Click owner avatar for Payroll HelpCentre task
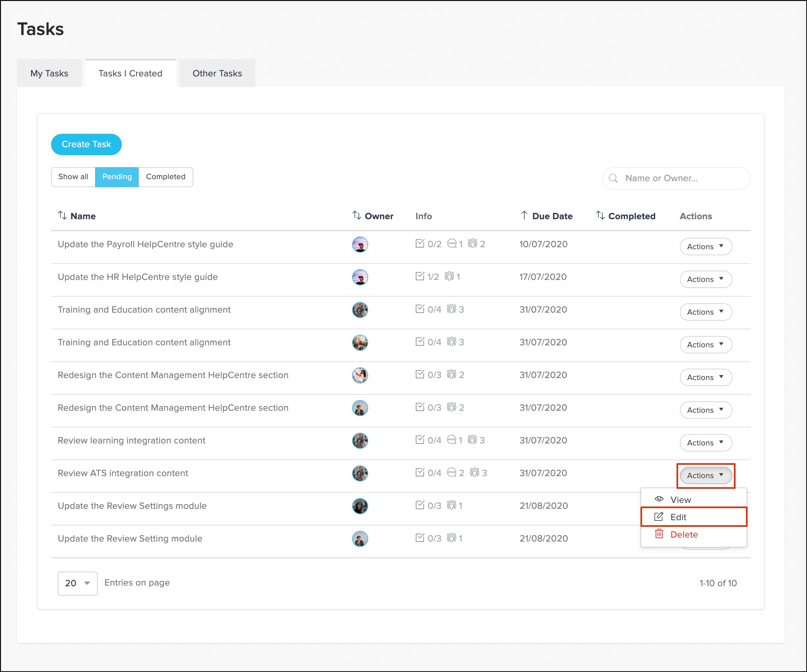This screenshot has width=807, height=672. [x=360, y=244]
